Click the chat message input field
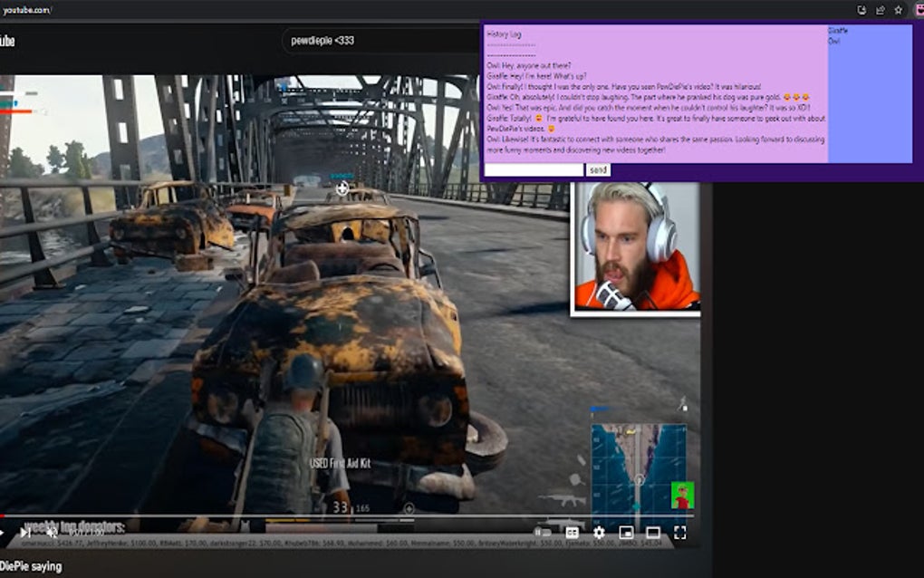This screenshot has height=578, width=924. (x=534, y=169)
